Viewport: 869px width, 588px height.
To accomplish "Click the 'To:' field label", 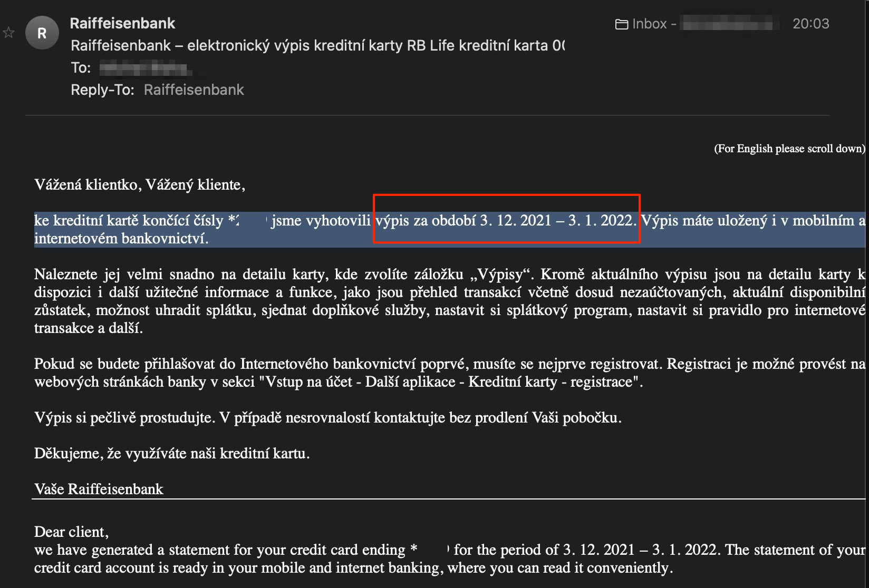I will 81,68.
